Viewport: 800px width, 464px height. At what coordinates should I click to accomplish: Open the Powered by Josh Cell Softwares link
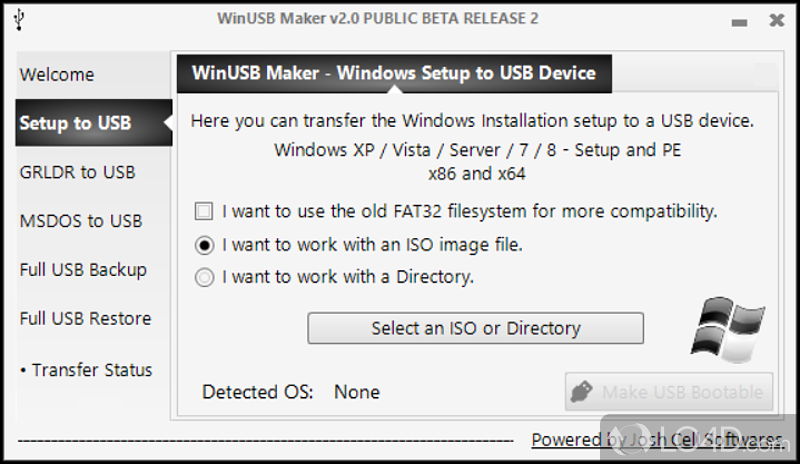(x=656, y=440)
